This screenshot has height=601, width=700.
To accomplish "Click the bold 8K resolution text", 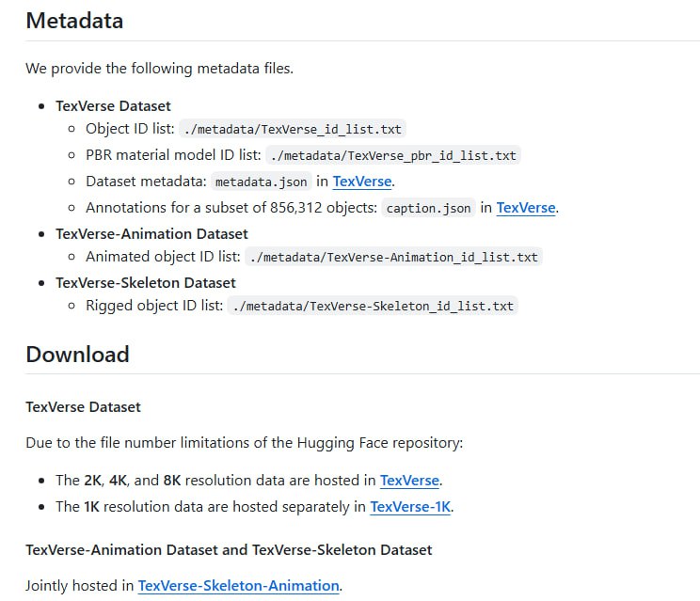I will pyautogui.click(x=173, y=481).
